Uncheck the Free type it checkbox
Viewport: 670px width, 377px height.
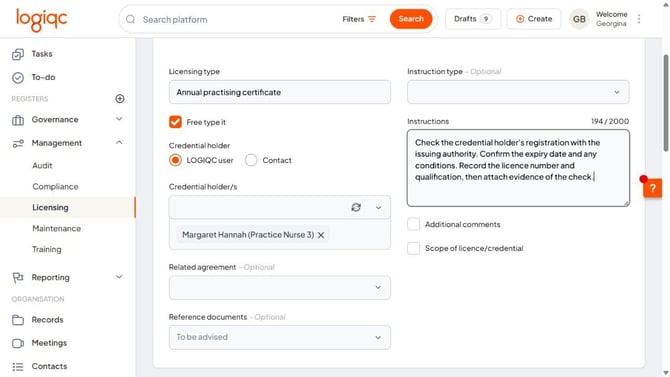[175, 122]
